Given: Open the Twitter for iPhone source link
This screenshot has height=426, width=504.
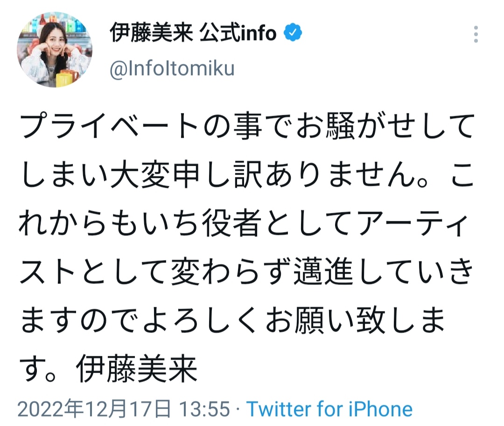Looking at the screenshot, I should coord(329,410).
